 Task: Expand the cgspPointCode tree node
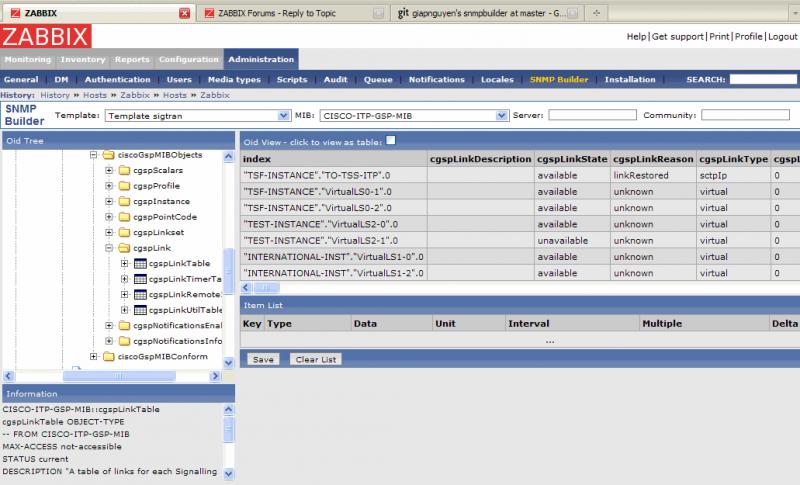pos(109,217)
